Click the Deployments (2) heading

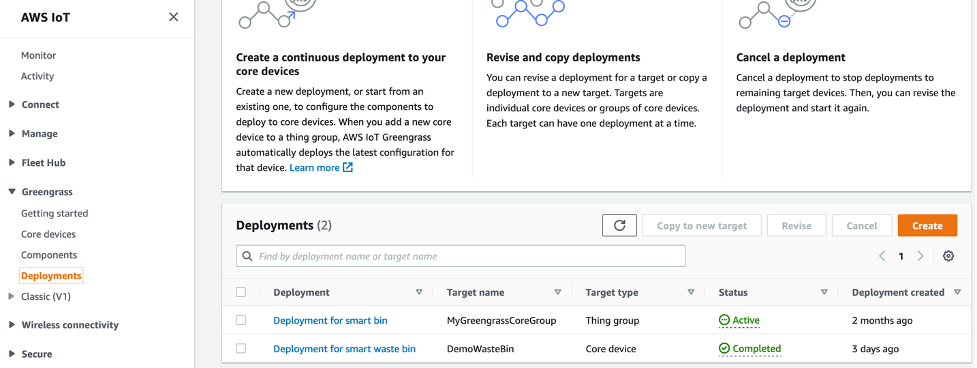coord(284,225)
